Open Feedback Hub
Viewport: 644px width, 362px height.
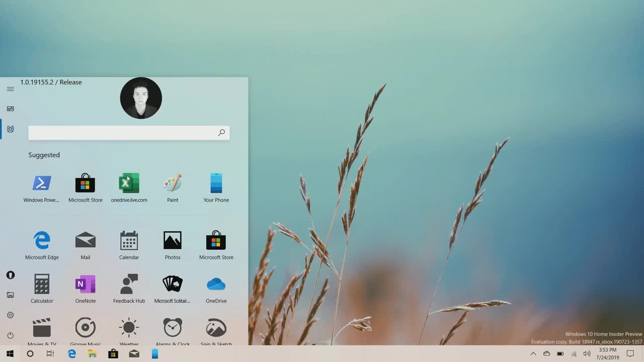point(129,289)
